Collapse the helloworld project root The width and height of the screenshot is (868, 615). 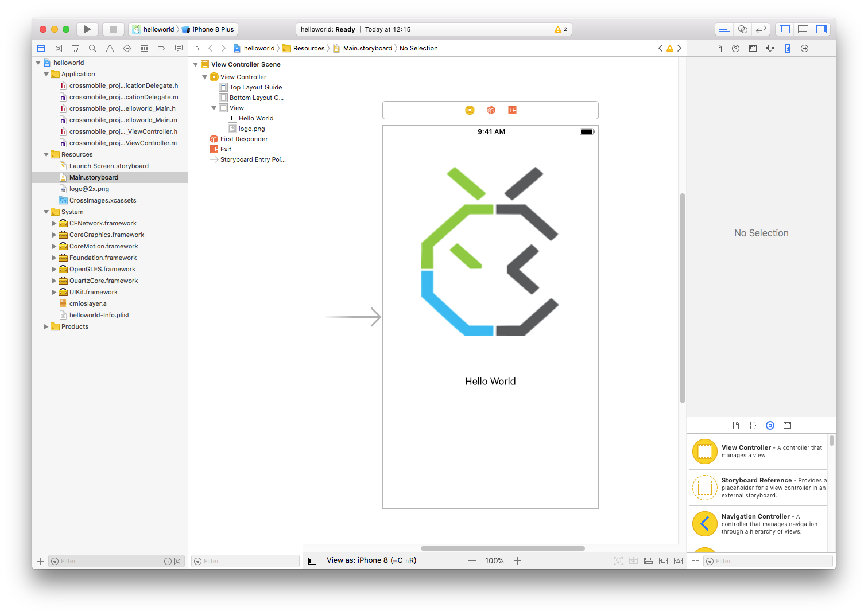coord(38,63)
